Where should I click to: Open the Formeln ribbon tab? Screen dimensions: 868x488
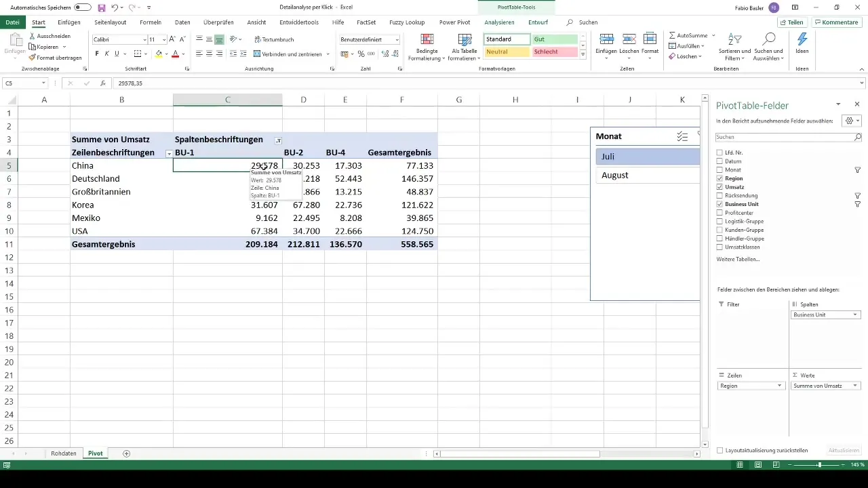[151, 22]
